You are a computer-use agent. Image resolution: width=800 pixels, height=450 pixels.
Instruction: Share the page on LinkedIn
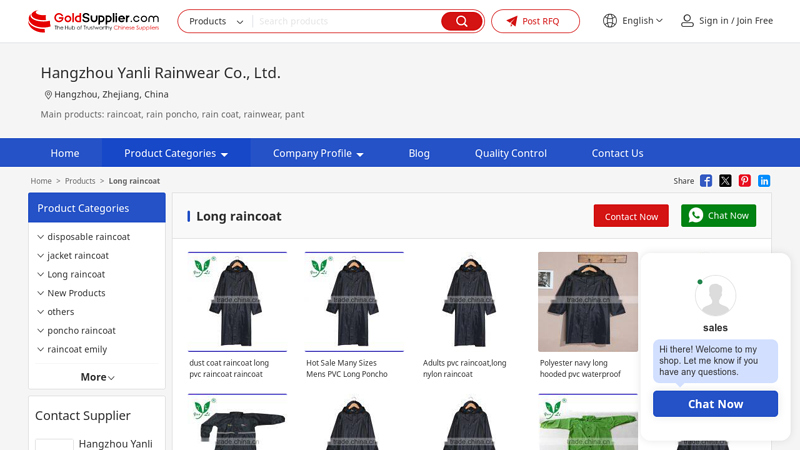click(x=764, y=181)
